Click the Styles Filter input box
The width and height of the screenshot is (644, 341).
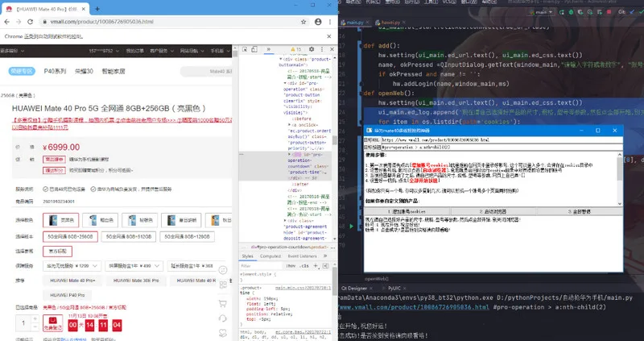261,266
